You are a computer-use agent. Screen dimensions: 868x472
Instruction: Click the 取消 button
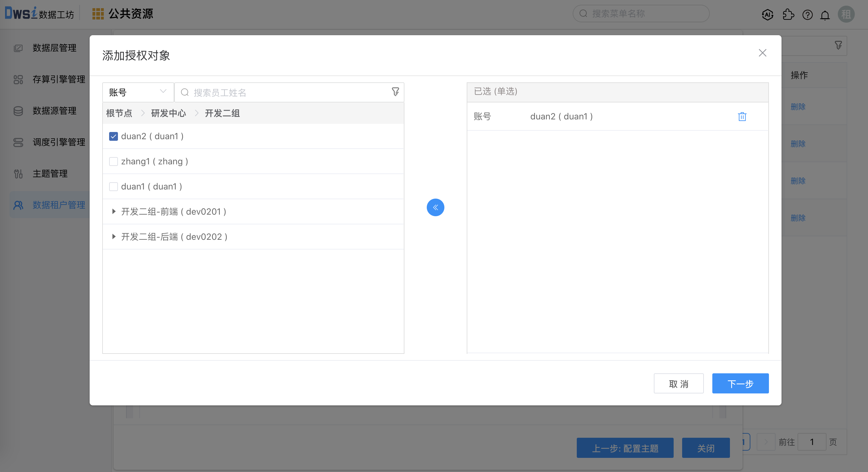click(x=678, y=383)
